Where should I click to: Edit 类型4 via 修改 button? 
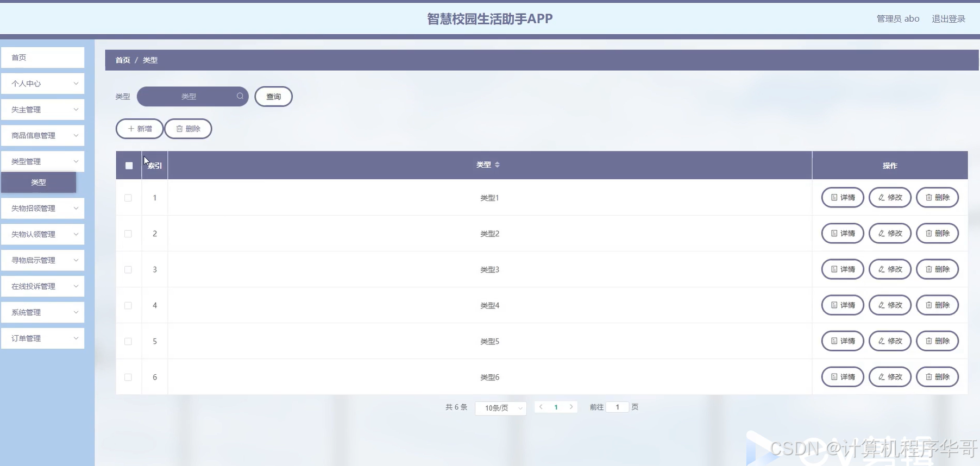click(890, 305)
